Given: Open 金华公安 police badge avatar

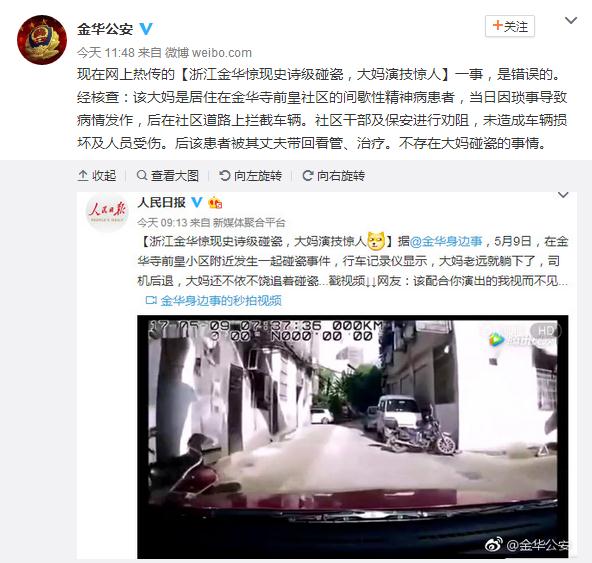Looking at the screenshot, I should coord(42,40).
